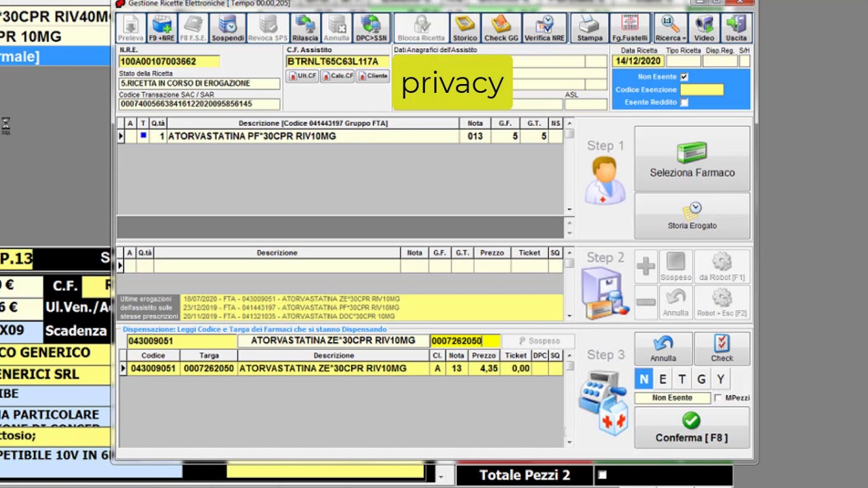868x488 pixels.
Task: Click the Sospeso button in Step 2
Action: 675,266
